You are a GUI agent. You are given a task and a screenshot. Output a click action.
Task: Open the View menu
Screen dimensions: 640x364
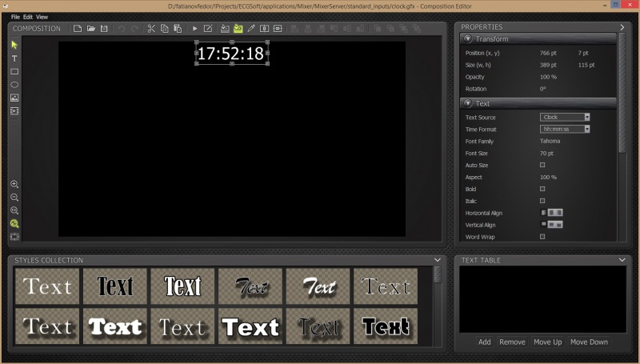(42, 17)
